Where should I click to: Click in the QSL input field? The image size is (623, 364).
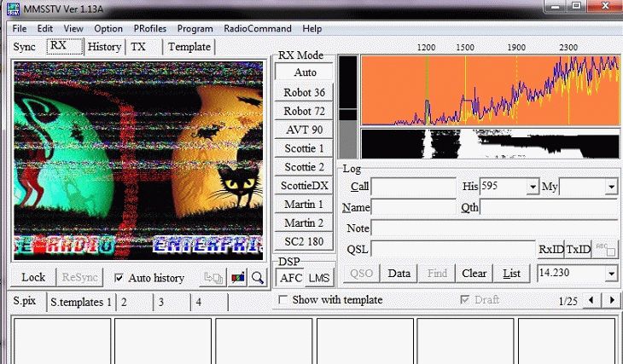click(x=453, y=249)
